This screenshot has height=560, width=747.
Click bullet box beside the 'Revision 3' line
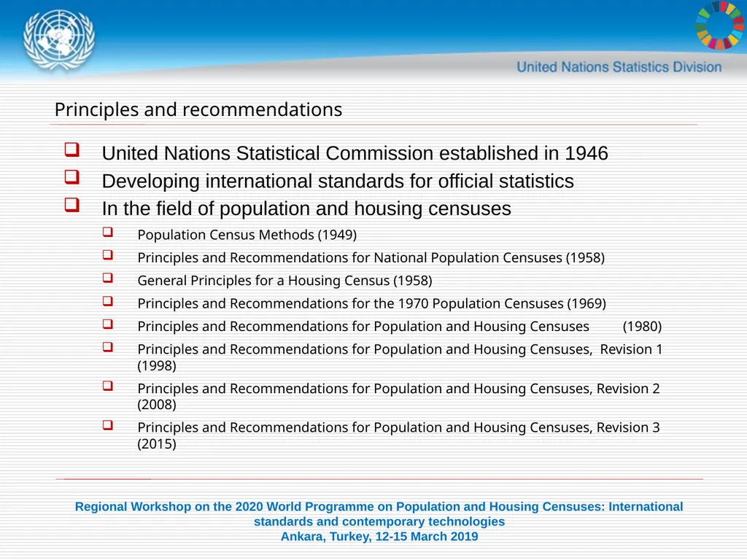pos(108,425)
